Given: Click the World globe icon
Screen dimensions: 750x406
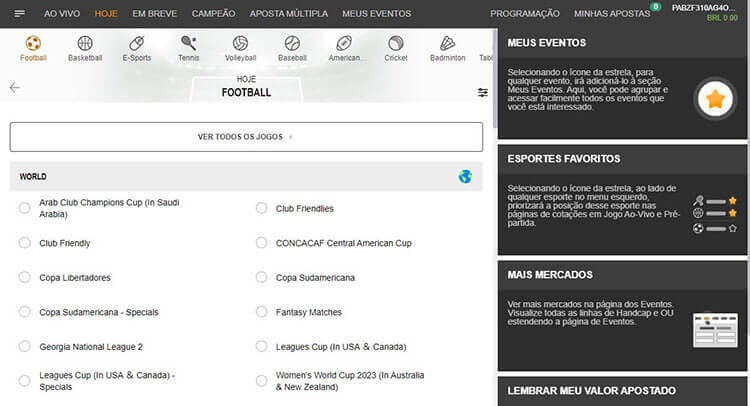Looking at the screenshot, I should click(465, 176).
